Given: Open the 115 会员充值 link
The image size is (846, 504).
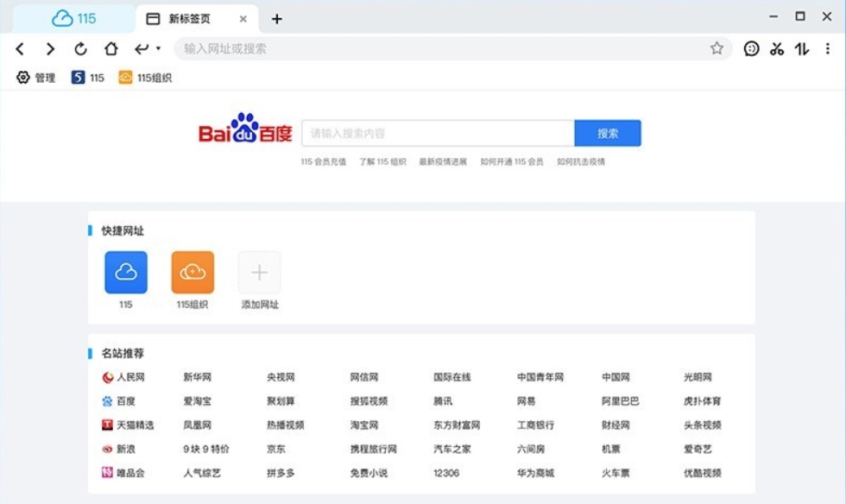Looking at the screenshot, I should tap(323, 162).
